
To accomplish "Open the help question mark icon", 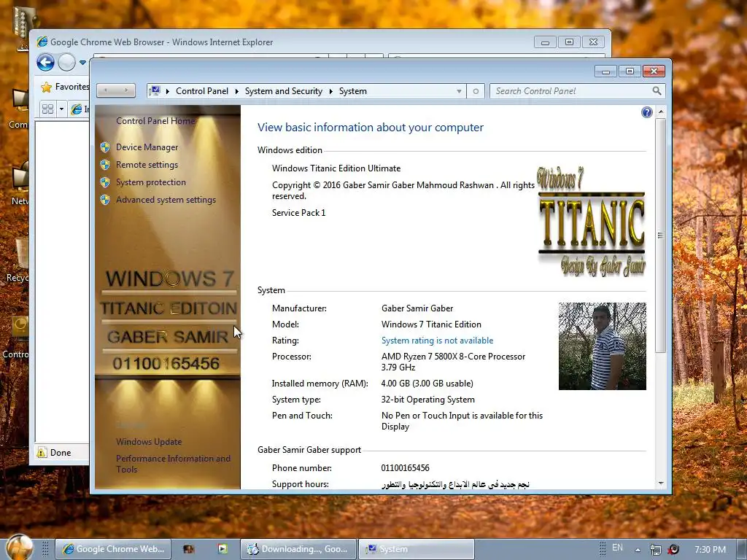I will coord(646,112).
